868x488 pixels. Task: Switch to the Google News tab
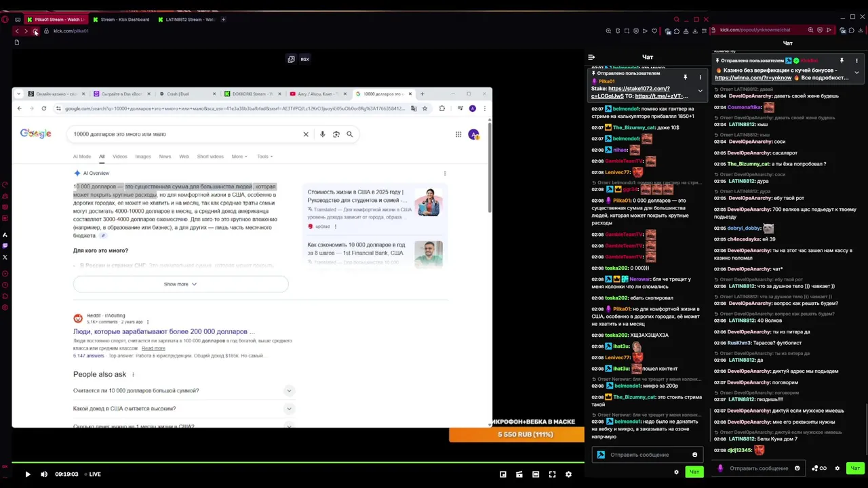click(165, 157)
